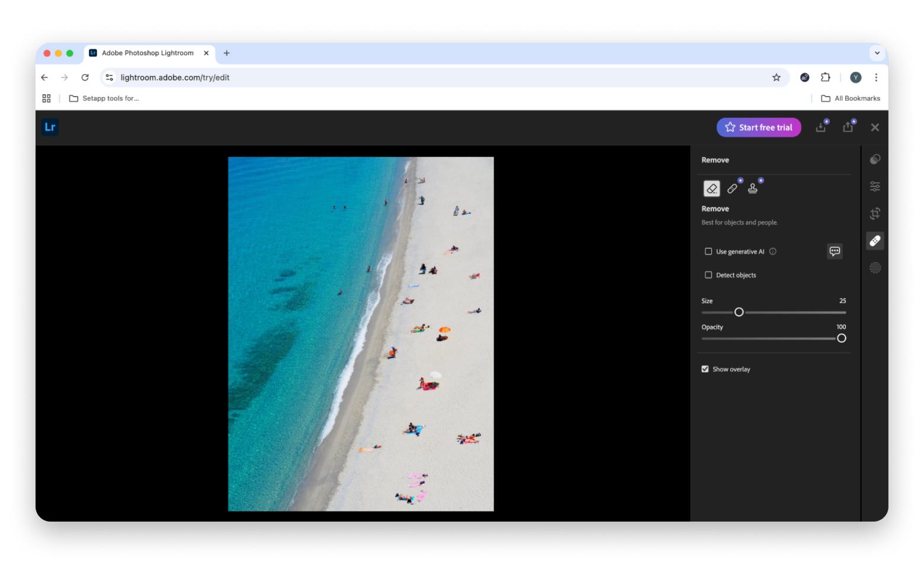Click the Start free trial button

(759, 127)
